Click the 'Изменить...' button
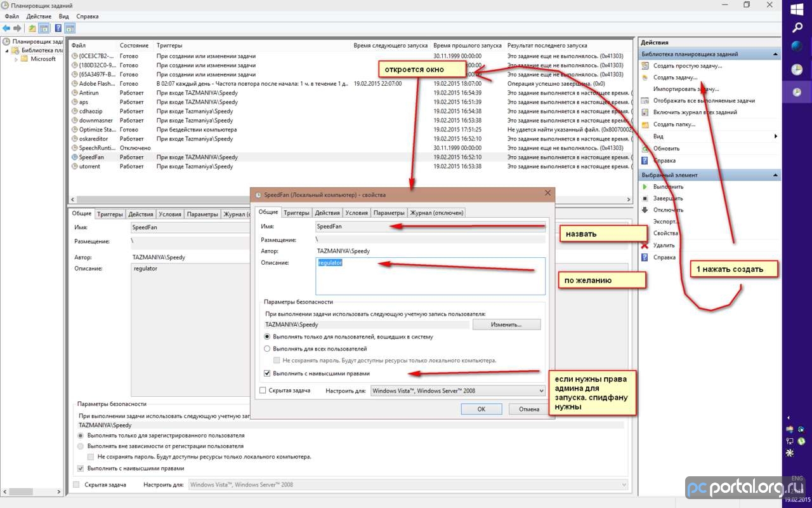812x508 pixels. 505,324
